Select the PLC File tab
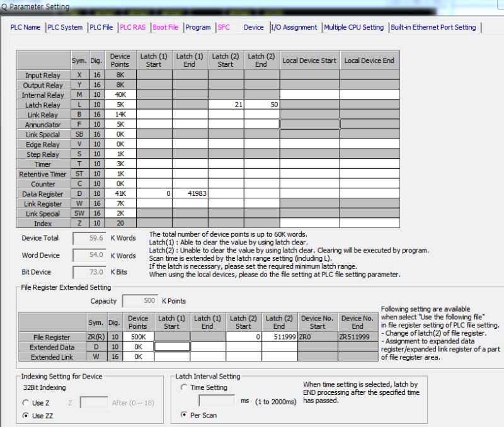 101,27
